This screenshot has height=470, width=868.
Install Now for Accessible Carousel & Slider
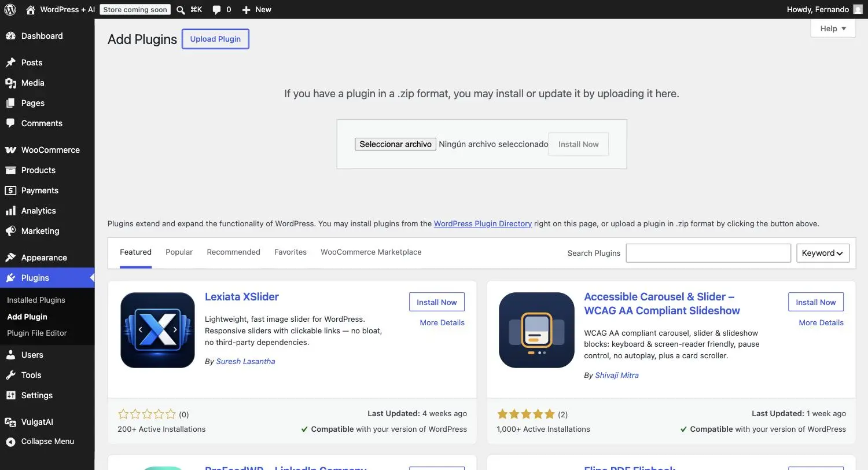coord(816,302)
